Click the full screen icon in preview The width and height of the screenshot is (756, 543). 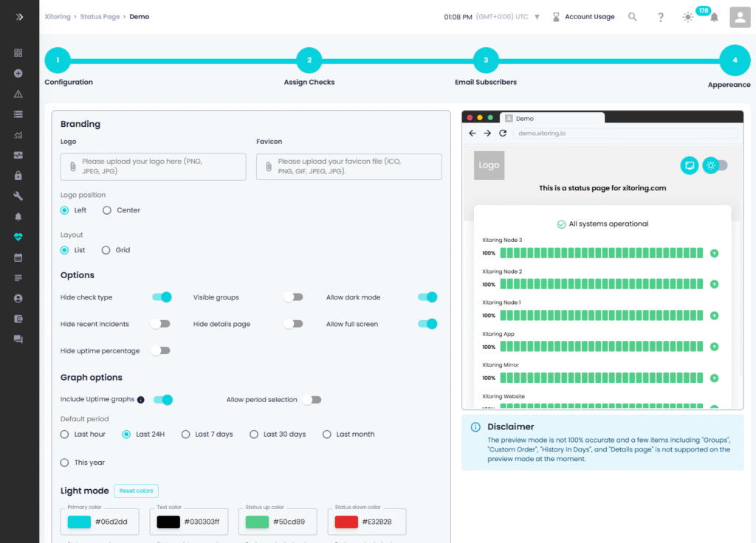coord(689,165)
